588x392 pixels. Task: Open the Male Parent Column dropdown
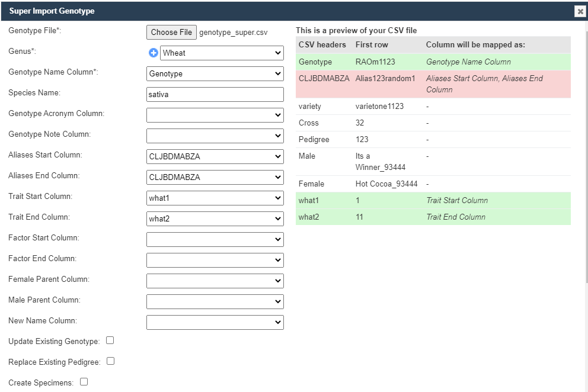215,301
